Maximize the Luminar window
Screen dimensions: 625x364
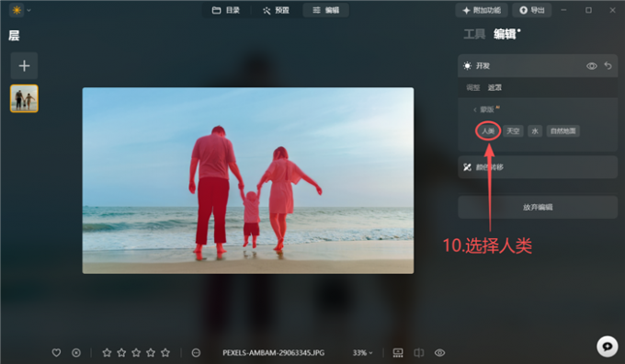click(x=588, y=10)
